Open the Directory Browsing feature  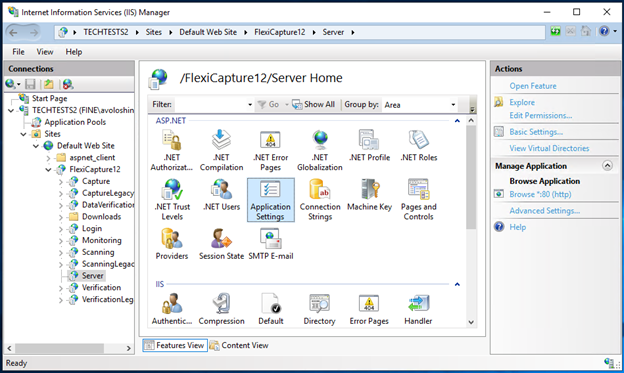(320, 309)
